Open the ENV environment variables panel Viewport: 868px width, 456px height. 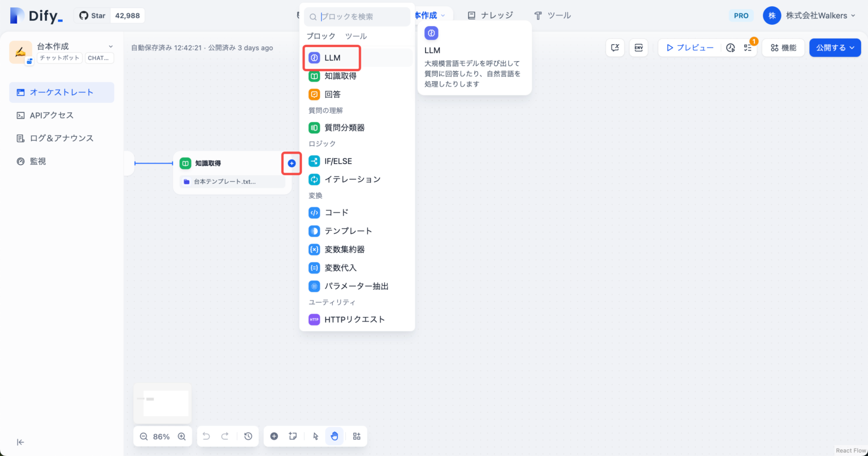[639, 48]
